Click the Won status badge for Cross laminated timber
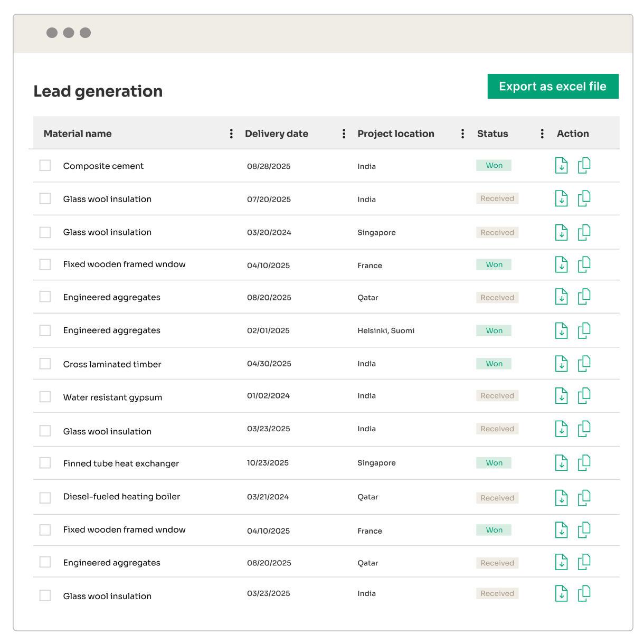Viewport: 644px width, 644px height. coord(494,363)
